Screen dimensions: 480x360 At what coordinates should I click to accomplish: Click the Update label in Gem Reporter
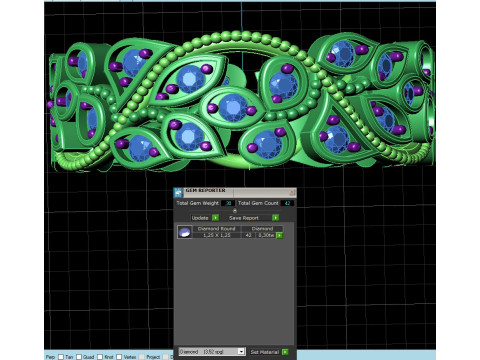(200, 218)
